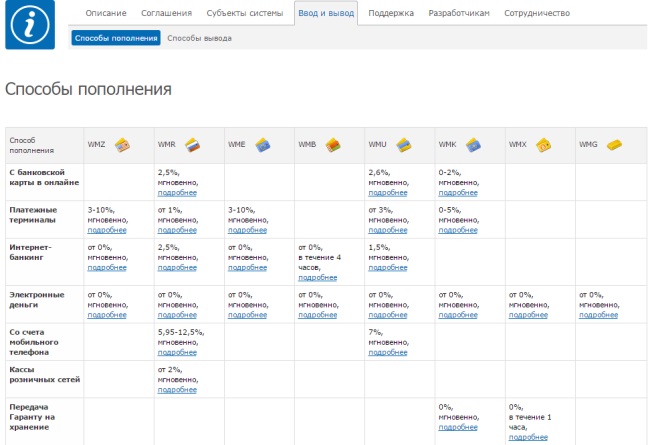Open the Описание tab
Screen dimensions: 650x445
[106, 13]
